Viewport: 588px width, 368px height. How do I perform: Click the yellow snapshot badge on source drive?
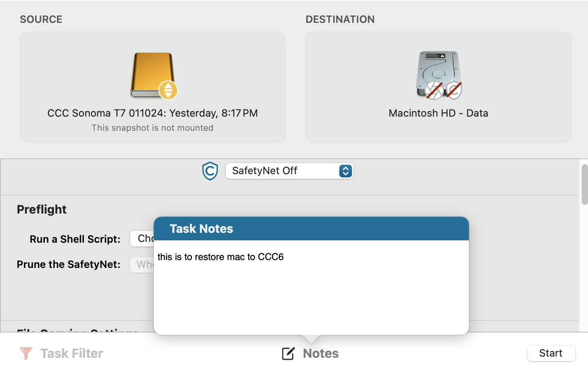pos(168,90)
